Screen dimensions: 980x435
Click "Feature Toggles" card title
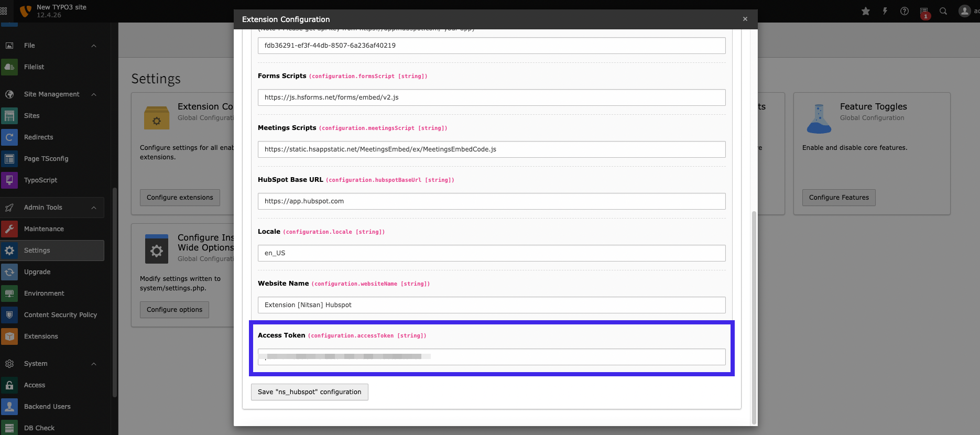point(873,106)
